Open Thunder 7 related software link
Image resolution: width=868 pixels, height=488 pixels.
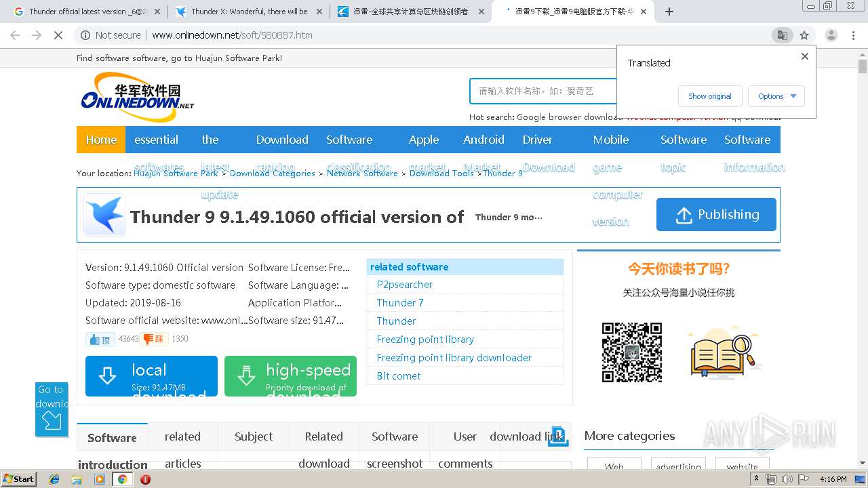tap(400, 303)
